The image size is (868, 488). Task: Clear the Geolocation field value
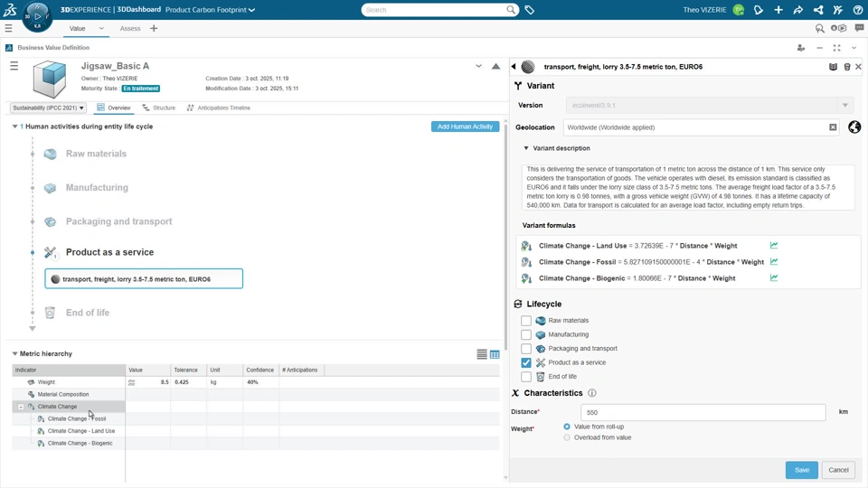(x=833, y=127)
